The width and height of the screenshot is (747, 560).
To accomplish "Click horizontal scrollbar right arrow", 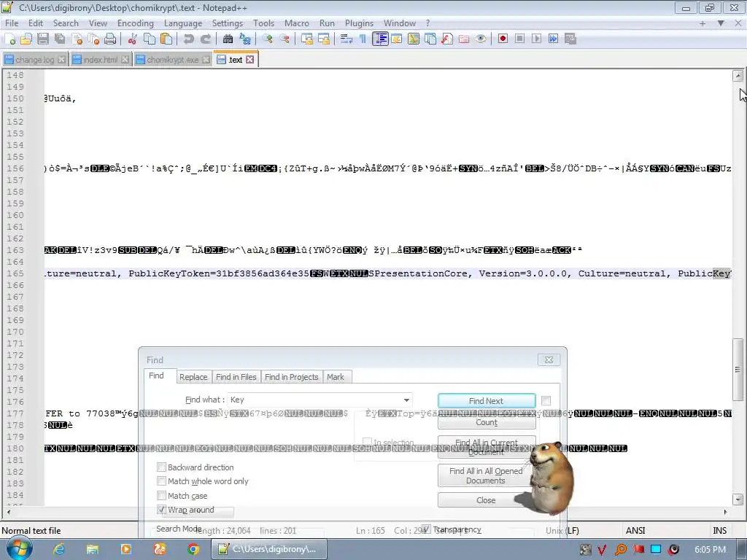I will tap(726, 513).
